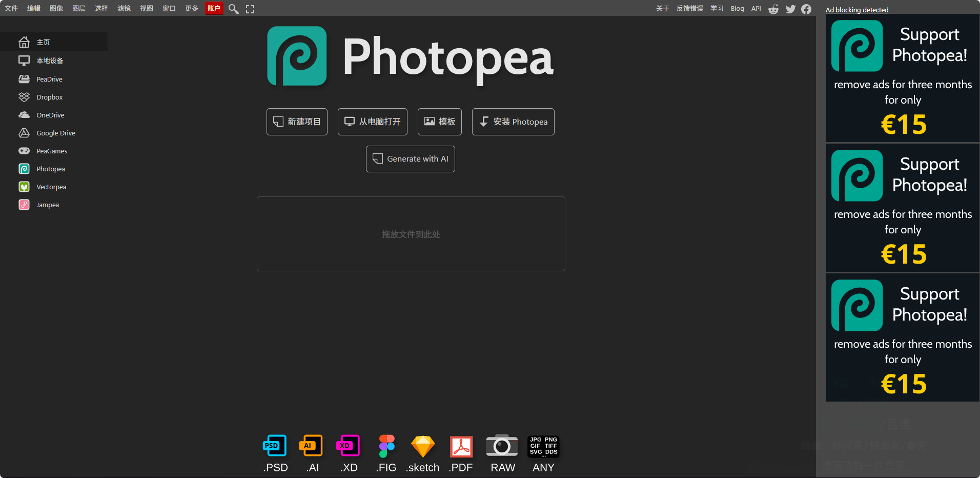Click the Generate with AI button
Viewport: 980px width, 478px height.
click(411, 159)
